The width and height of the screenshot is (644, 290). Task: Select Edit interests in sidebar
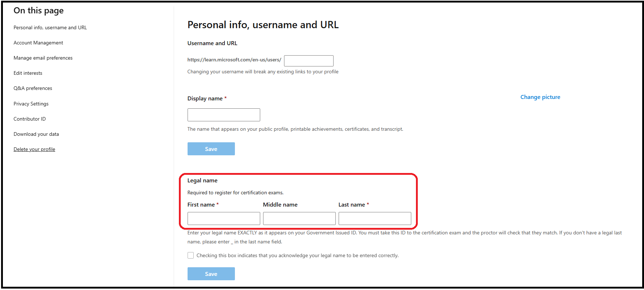click(28, 73)
